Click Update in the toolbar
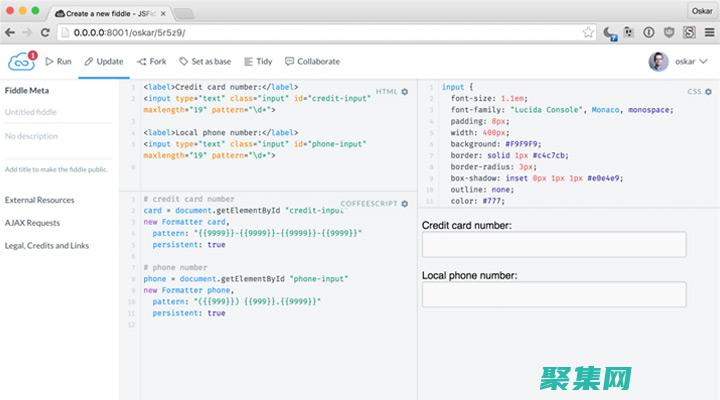 pos(104,62)
